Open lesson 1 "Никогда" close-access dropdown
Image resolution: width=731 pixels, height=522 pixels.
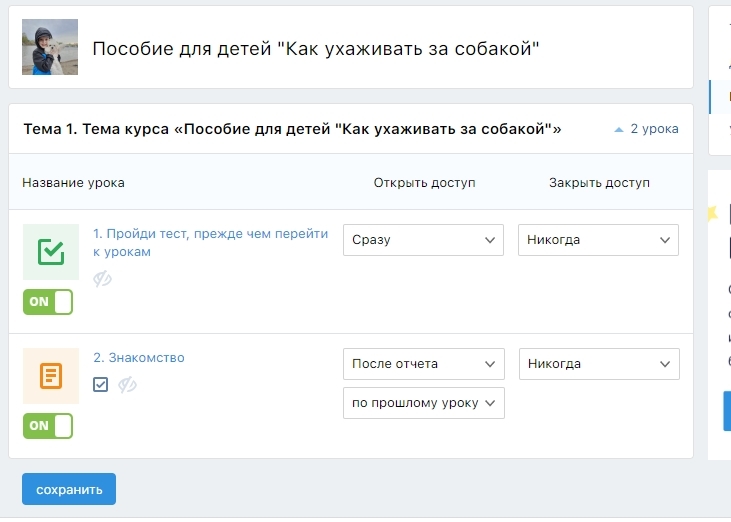(x=598, y=240)
